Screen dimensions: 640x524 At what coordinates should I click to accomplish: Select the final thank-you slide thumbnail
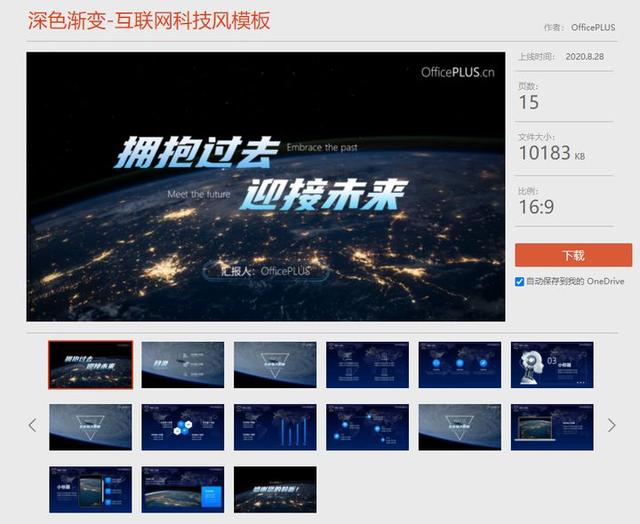pyautogui.click(x=275, y=490)
